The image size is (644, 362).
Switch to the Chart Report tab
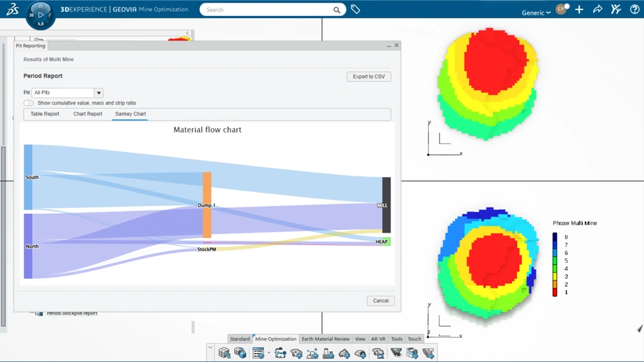[88, 114]
